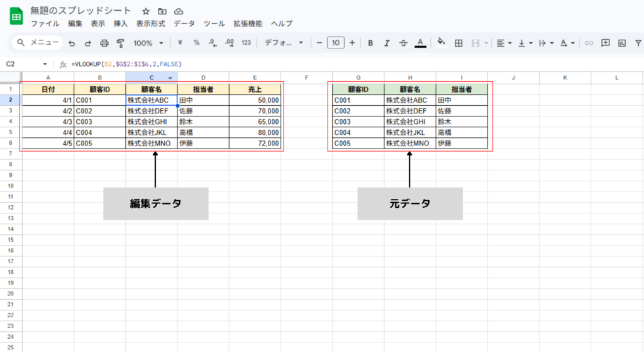Click the format as percent button
This screenshot has width=644, height=352.
(196, 43)
